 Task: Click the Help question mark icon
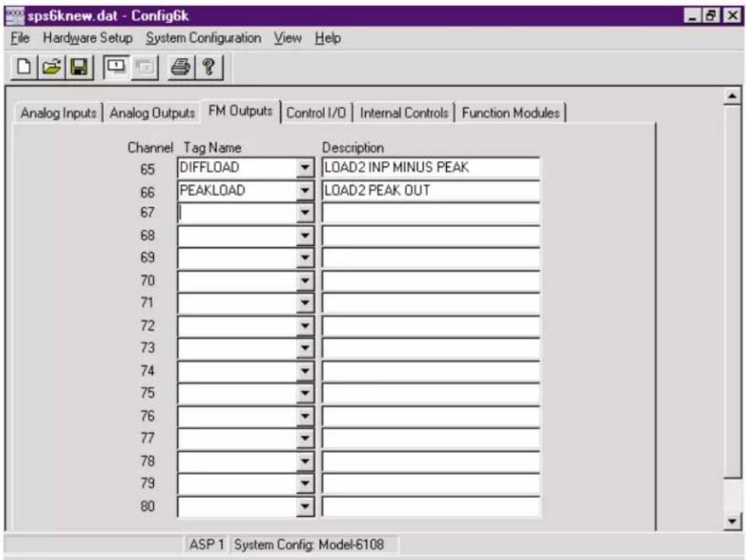point(208,67)
